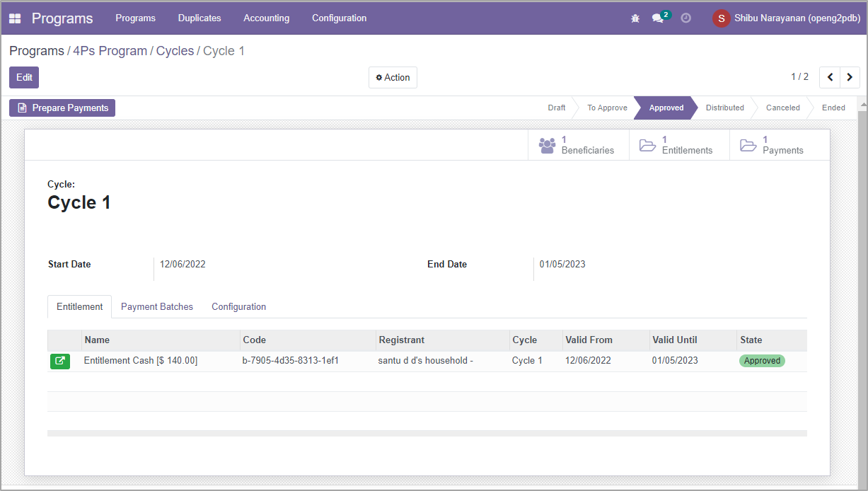Expand the Action dropdown

393,77
